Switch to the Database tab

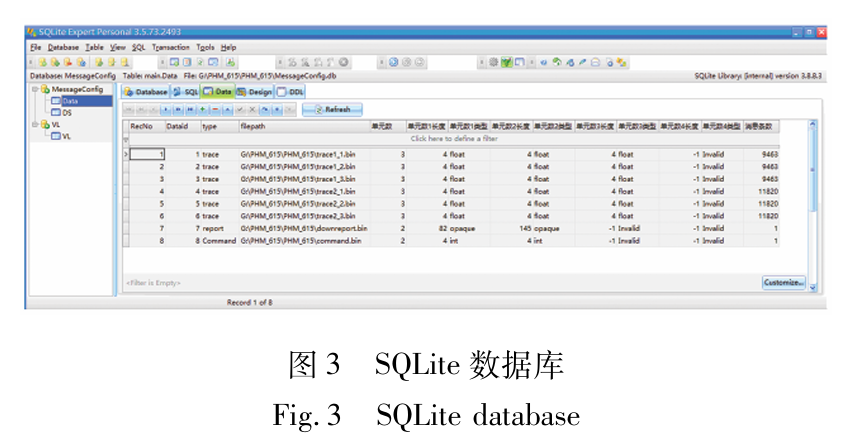(x=146, y=92)
